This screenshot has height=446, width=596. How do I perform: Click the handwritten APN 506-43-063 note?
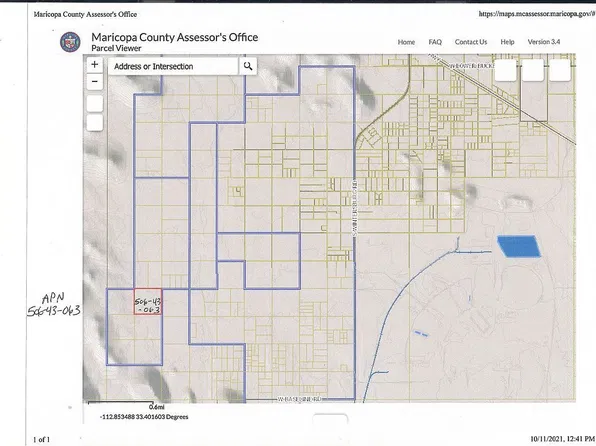click(x=54, y=305)
